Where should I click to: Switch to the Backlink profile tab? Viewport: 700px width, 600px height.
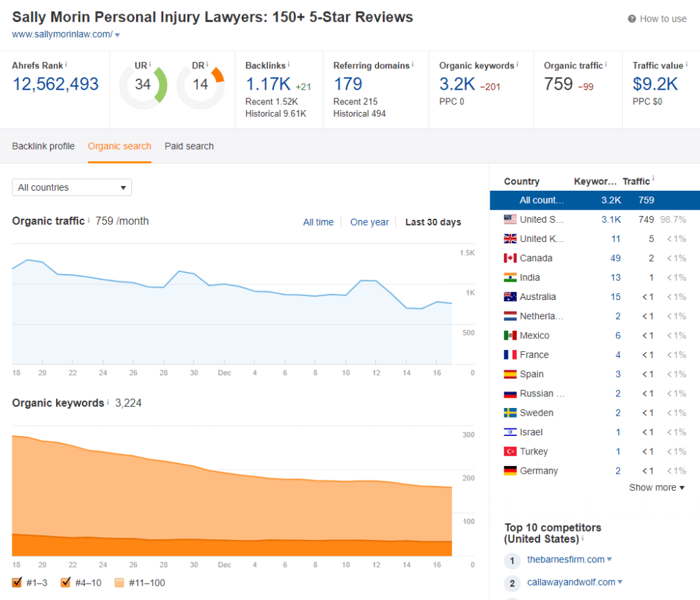pyautogui.click(x=43, y=146)
